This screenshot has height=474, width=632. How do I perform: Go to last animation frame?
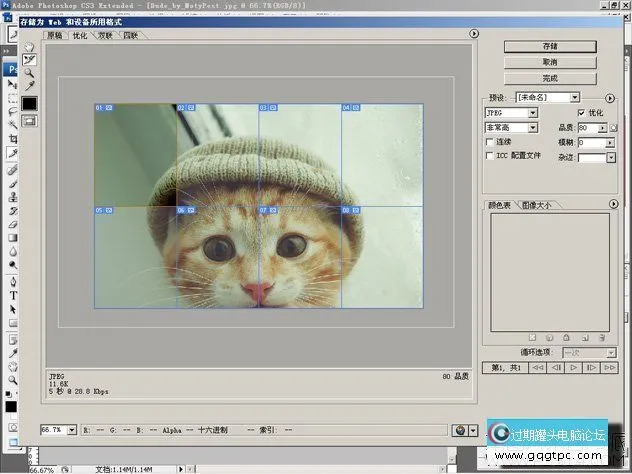click(609, 367)
